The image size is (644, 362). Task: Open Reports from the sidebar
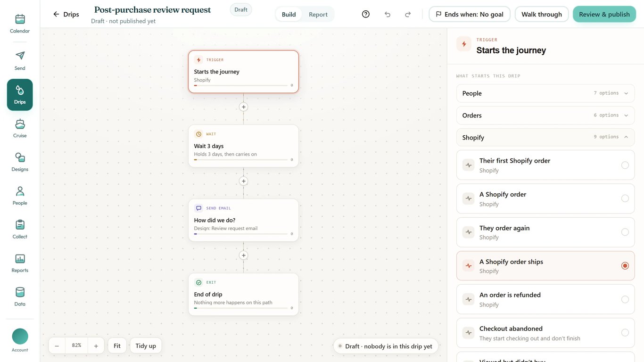coord(20,263)
